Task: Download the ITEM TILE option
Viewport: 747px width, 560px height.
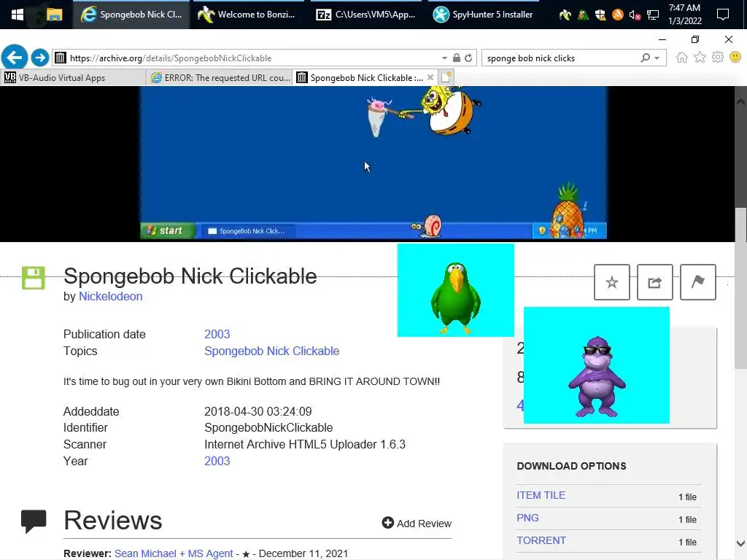Action: pos(541,495)
